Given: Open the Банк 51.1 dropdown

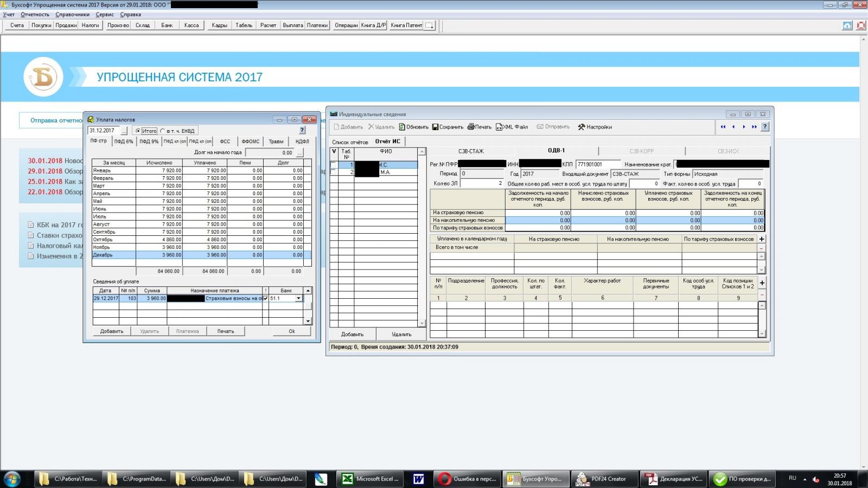Looking at the screenshot, I should click(298, 298).
